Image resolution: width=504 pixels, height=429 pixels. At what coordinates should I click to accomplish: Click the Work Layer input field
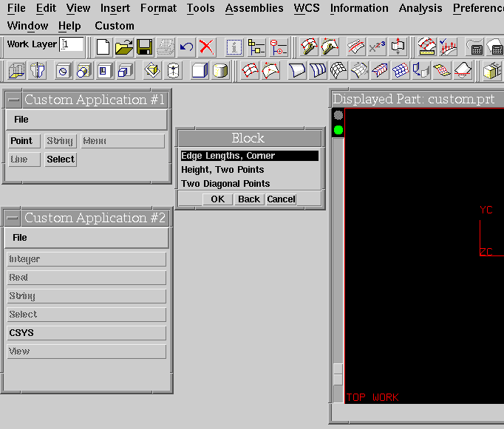point(72,44)
